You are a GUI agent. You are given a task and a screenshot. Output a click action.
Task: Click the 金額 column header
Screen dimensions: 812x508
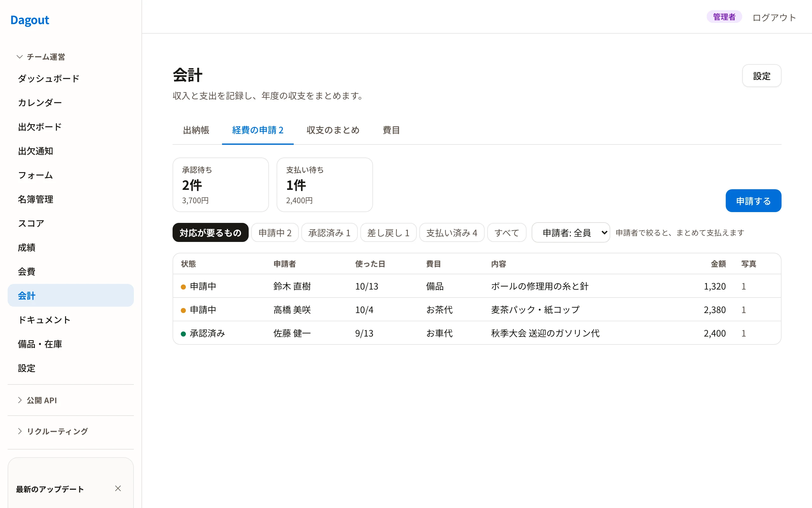718,264
